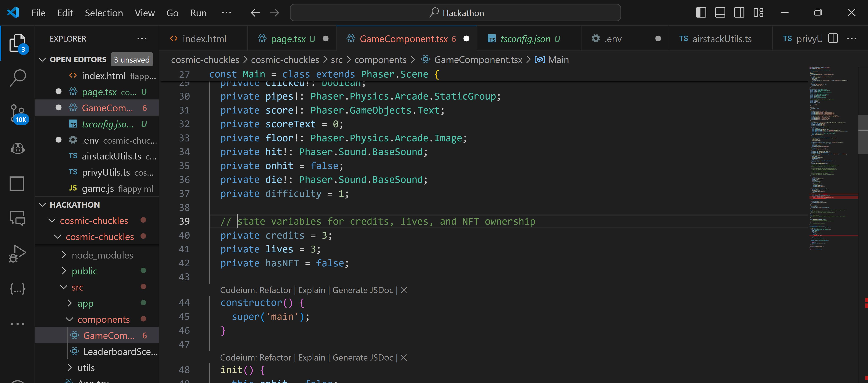868x383 pixels.
Task: Open the Search view in activity bar
Action: point(18,78)
